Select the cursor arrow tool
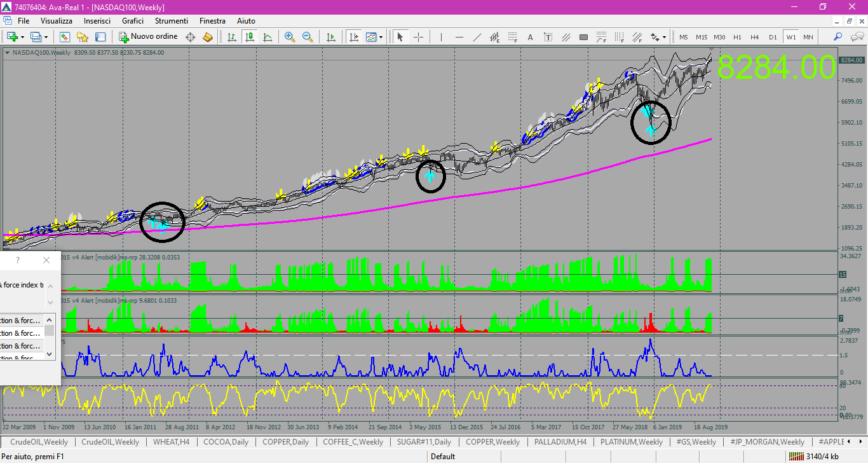The height and width of the screenshot is (463, 868). (x=400, y=37)
